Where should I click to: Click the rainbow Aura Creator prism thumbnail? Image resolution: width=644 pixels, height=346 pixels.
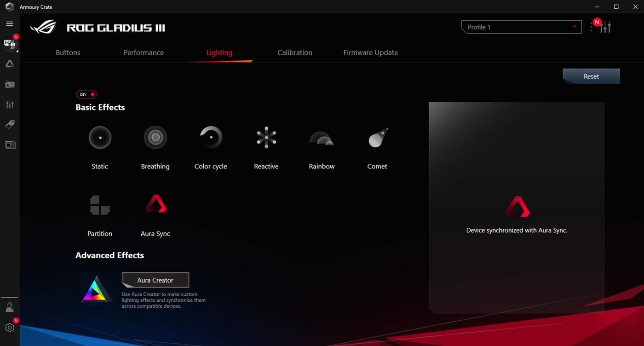click(x=96, y=290)
